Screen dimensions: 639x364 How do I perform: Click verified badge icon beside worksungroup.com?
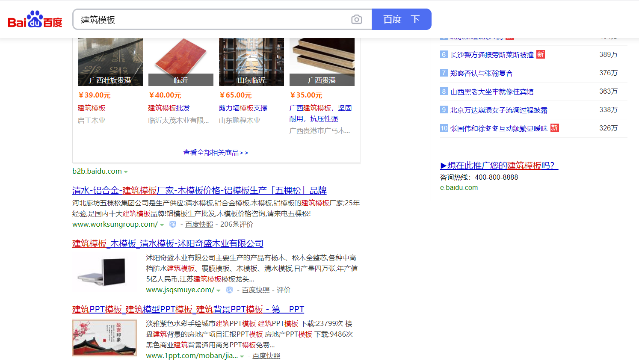(173, 225)
